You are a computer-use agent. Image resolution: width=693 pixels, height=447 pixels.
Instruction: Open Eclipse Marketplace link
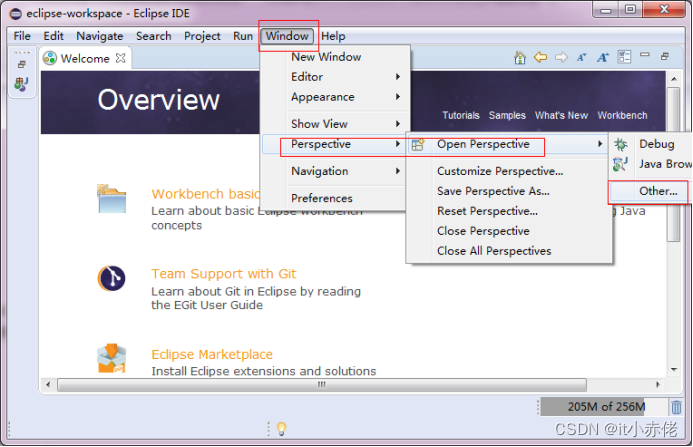coord(212,355)
